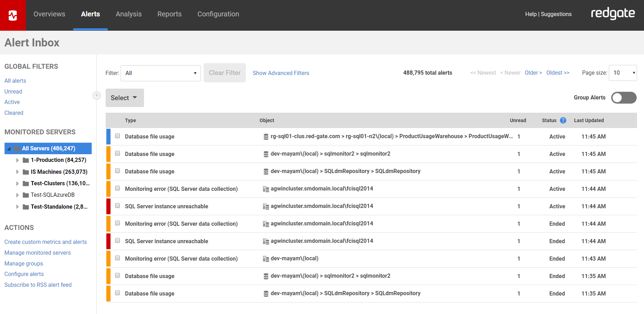Click the red SQL Monitor logo icon

[x=13, y=15]
